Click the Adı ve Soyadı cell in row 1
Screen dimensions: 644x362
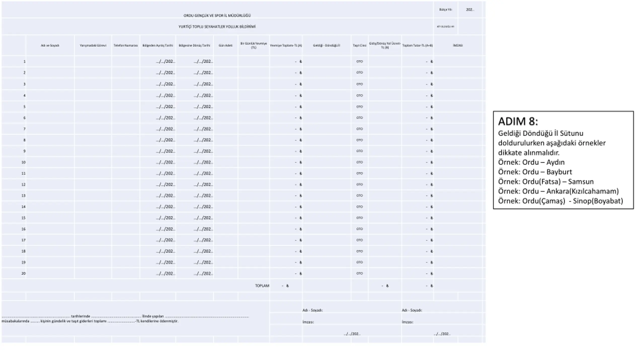pos(50,61)
